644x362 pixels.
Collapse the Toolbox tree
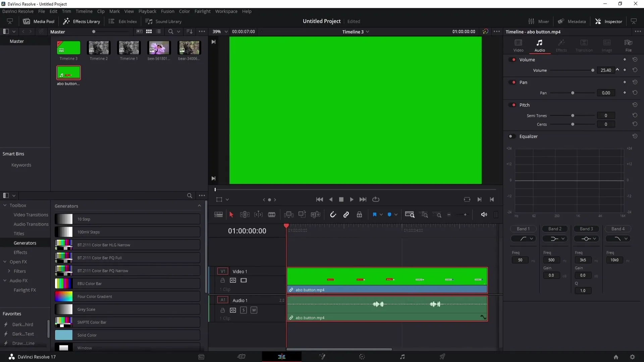(x=5, y=205)
